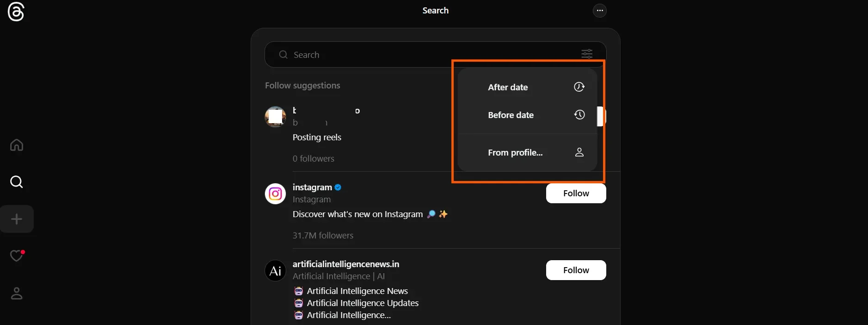Choose the After date filter option
868x325 pixels.
tap(508, 87)
